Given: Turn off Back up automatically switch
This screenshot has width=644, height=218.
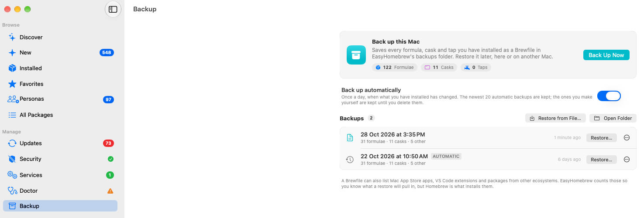Looking at the screenshot, I should [609, 96].
